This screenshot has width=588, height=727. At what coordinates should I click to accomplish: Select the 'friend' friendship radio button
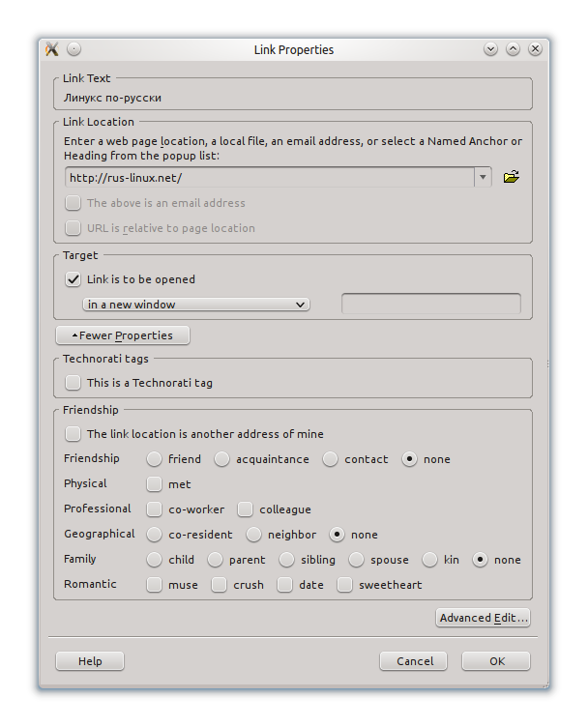coord(155,459)
